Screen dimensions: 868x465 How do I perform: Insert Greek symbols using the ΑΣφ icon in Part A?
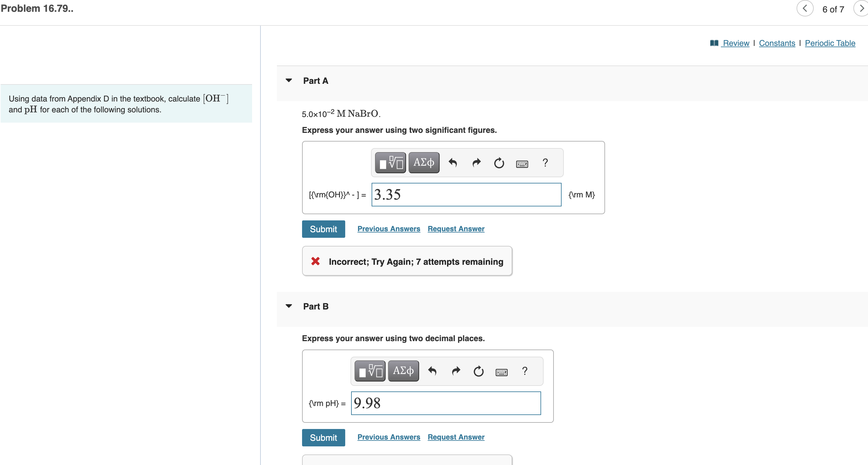423,162
